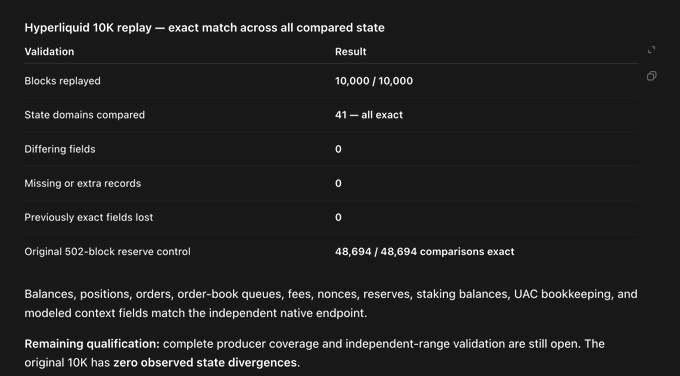Expand the table to full view
The width and height of the screenshot is (680, 376).
651,50
